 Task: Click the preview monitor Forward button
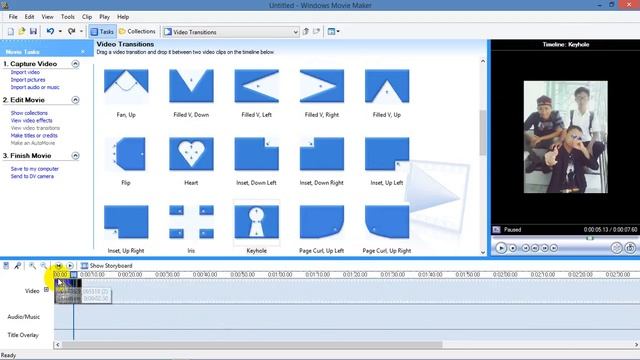(x=554, y=248)
